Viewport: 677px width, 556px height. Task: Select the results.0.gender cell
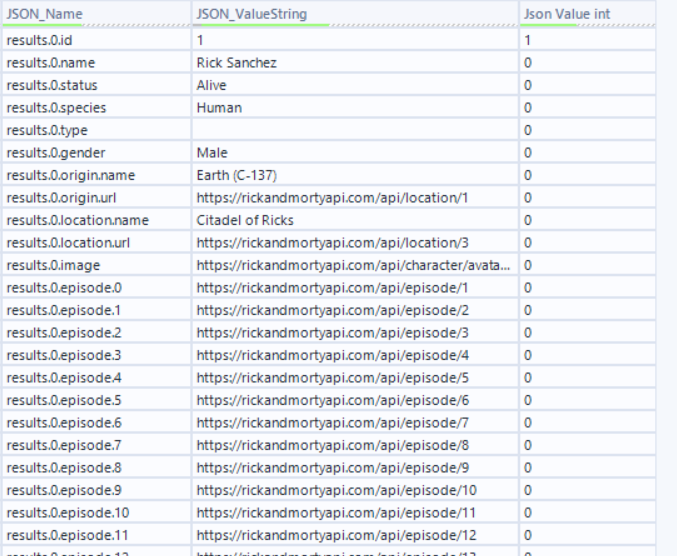pos(97,152)
